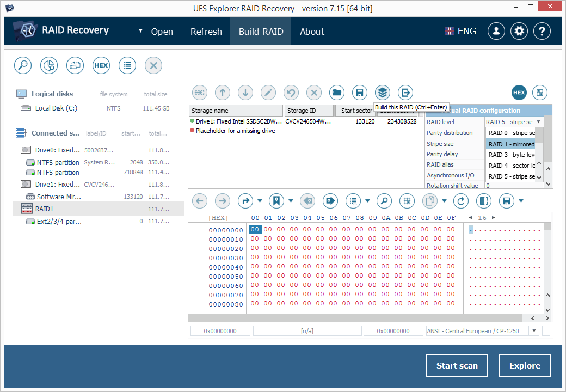Viewport: 566px width, 392px height.
Task: Click the Refresh menu item
Action: (x=206, y=32)
